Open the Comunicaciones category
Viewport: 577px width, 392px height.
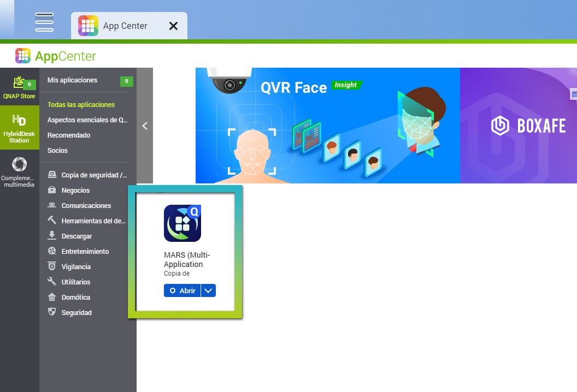click(x=86, y=206)
